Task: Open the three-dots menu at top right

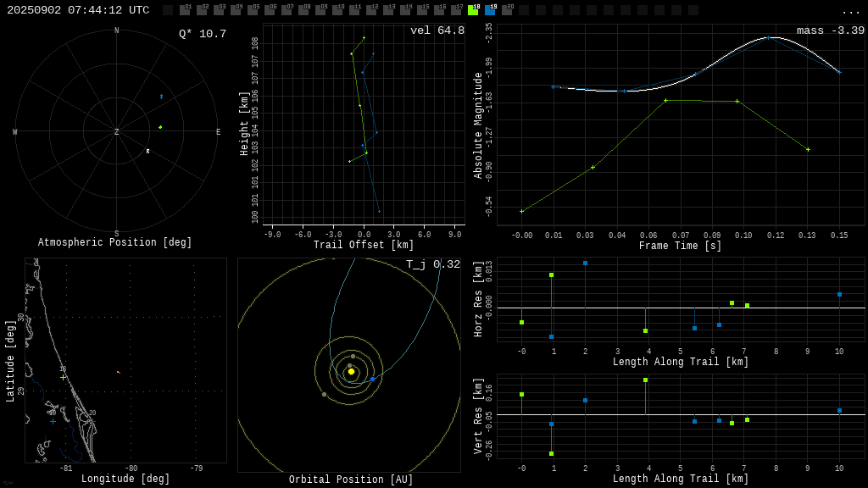Action: 851,12
